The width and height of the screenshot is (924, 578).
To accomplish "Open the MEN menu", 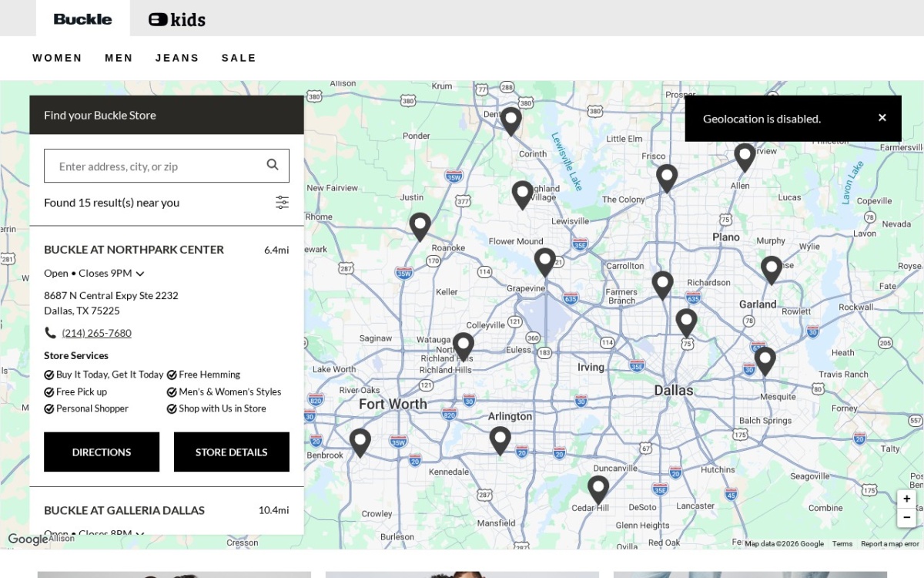I will pos(119,58).
